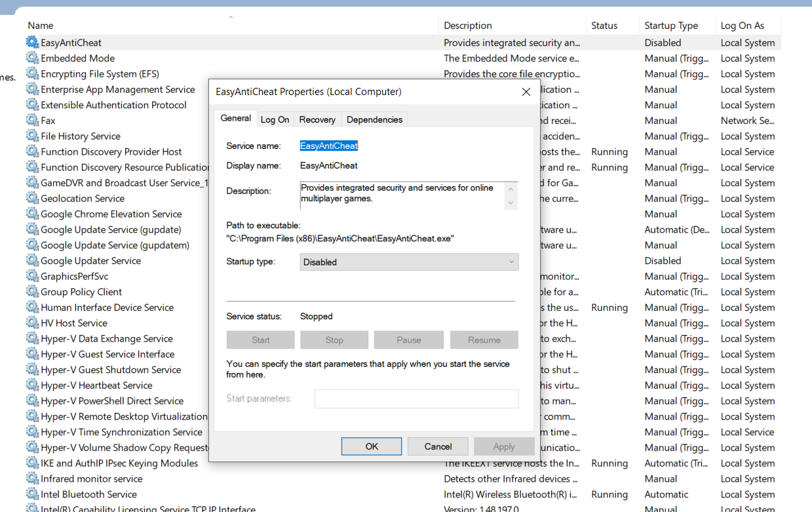Click the Extensible Authentication Protocol gear icon
Image resolution: width=812 pixels, height=512 pixels.
(x=32, y=105)
